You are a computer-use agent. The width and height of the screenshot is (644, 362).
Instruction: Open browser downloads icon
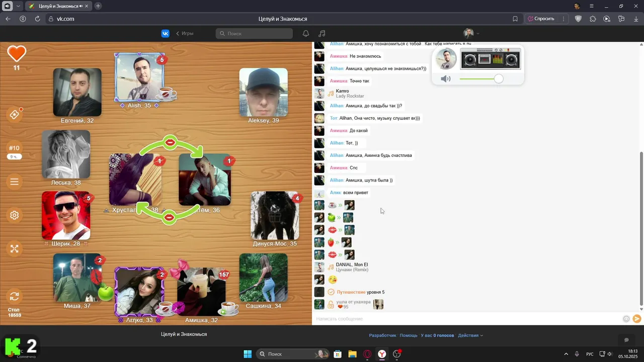coord(635,19)
